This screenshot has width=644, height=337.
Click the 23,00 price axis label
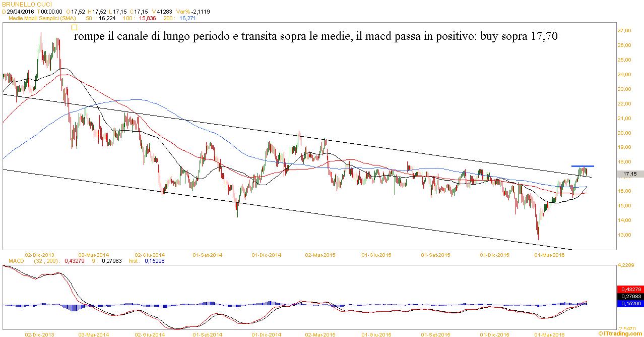[x=624, y=89]
